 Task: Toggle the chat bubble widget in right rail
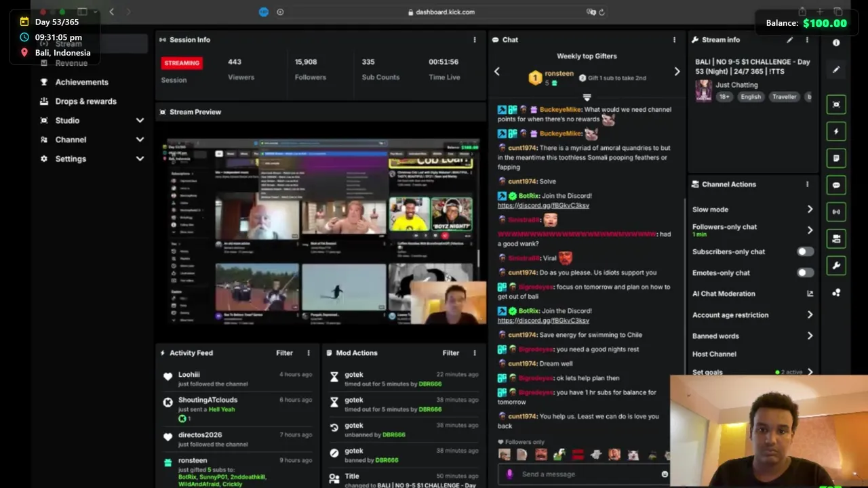click(836, 185)
